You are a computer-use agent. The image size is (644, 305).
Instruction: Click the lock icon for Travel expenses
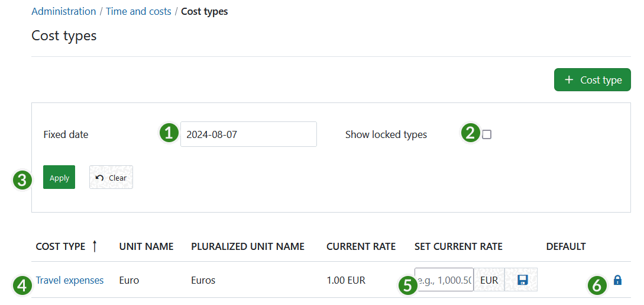point(617,280)
